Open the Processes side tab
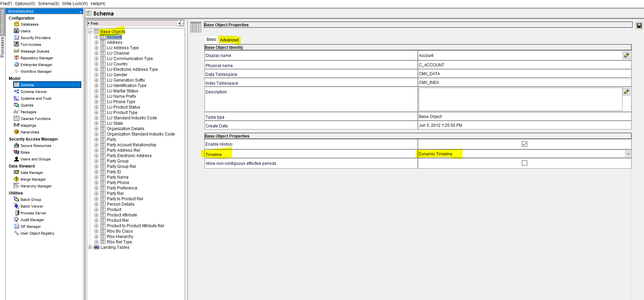The width and height of the screenshot is (644, 300). (2, 47)
